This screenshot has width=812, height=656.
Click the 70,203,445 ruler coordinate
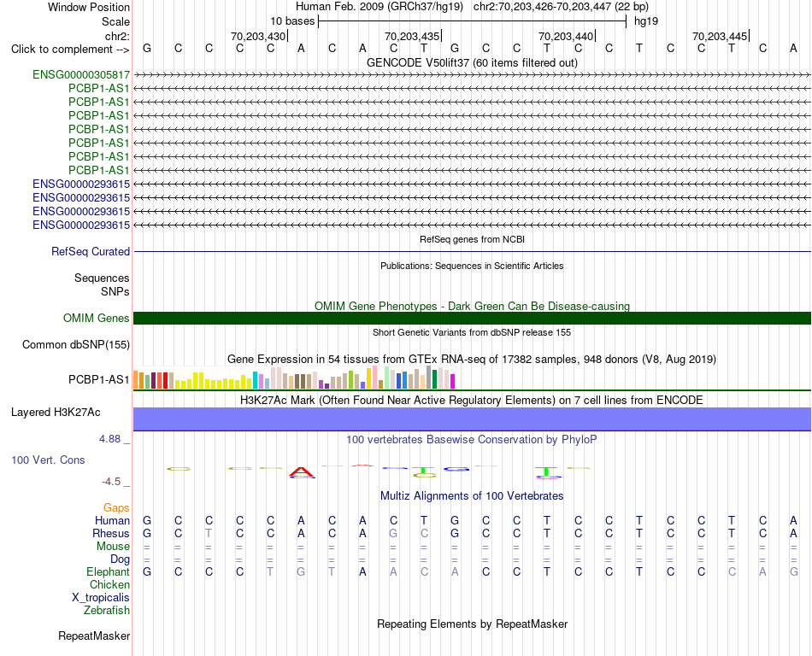click(720, 36)
